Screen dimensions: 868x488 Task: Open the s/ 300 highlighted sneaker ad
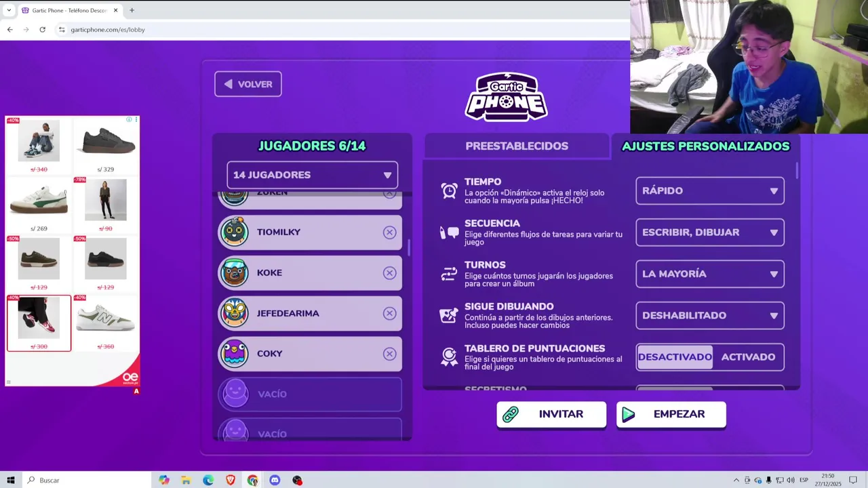click(39, 323)
